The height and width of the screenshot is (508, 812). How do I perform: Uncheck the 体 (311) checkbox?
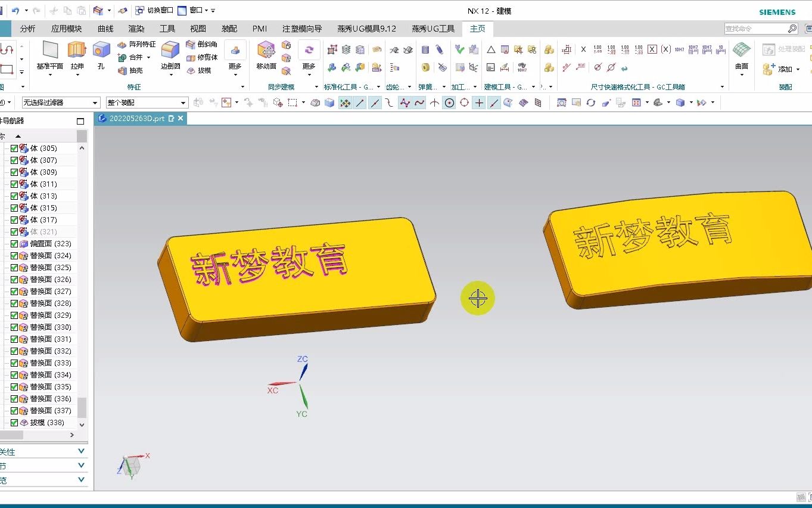pyautogui.click(x=14, y=184)
